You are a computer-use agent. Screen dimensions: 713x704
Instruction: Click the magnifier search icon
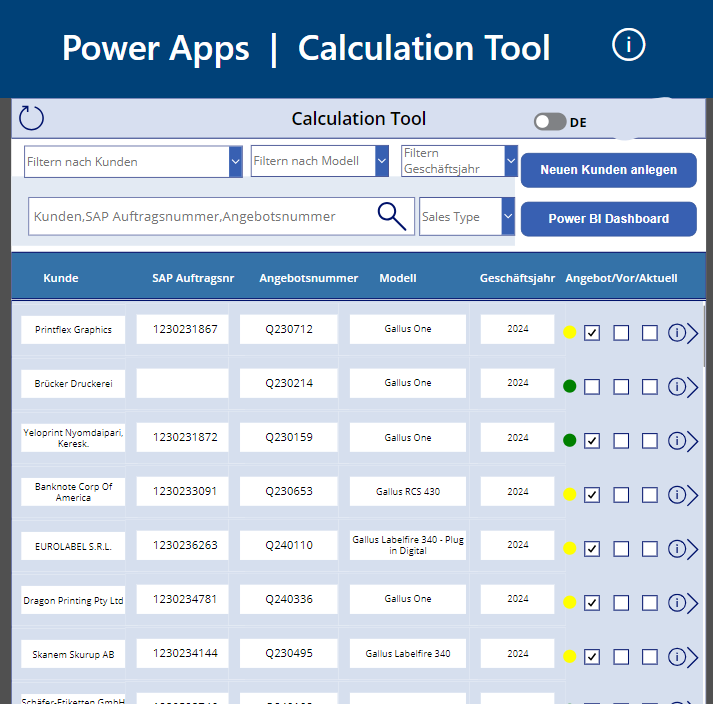coord(392,216)
